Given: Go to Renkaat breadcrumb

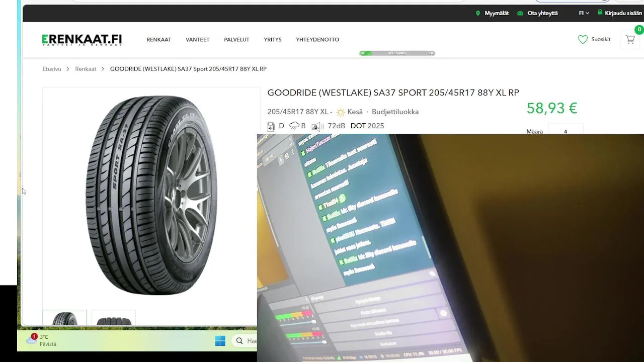Looking at the screenshot, I should point(86,69).
